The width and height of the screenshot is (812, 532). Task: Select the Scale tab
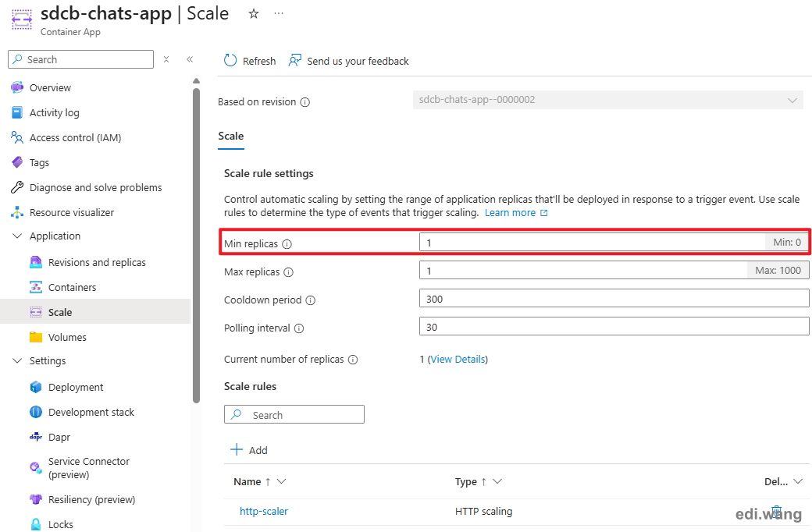coord(231,136)
